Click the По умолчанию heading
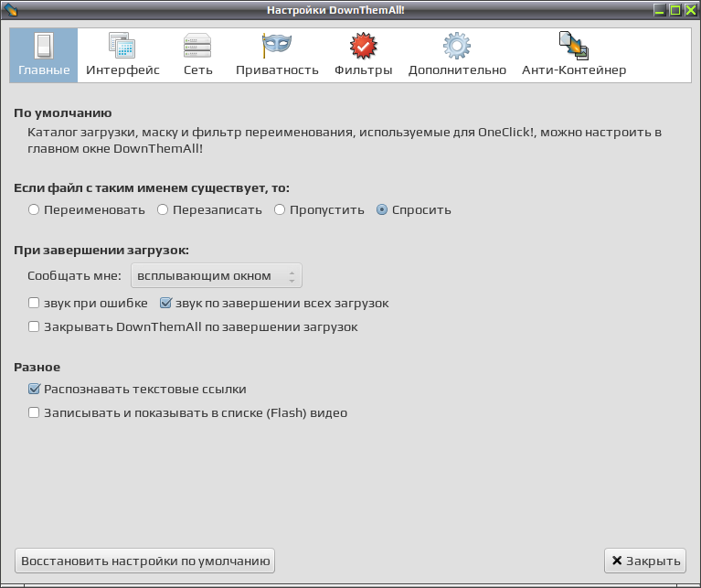The width and height of the screenshot is (701, 588). point(62,113)
